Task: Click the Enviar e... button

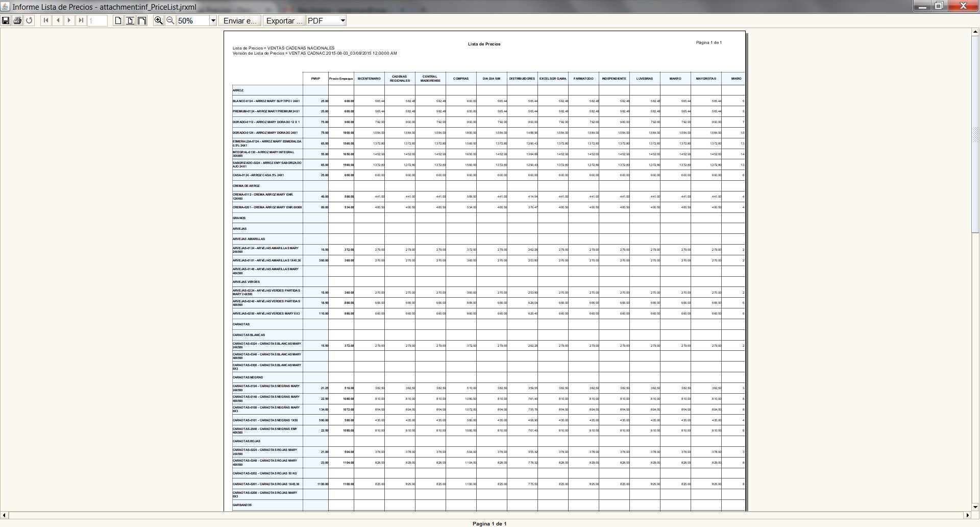Action: [240, 21]
